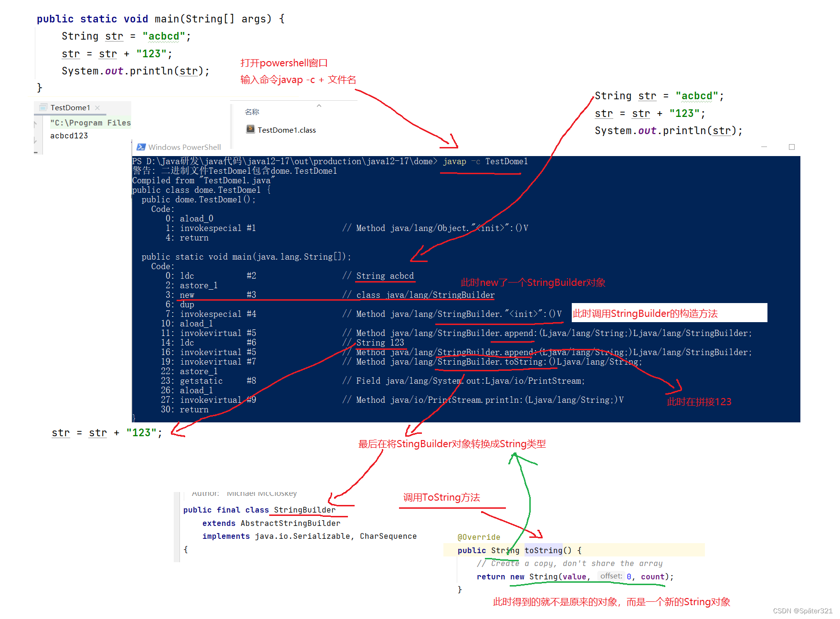Click the "C:\Program Files console line
840x619 pixels.
tap(90, 123)
